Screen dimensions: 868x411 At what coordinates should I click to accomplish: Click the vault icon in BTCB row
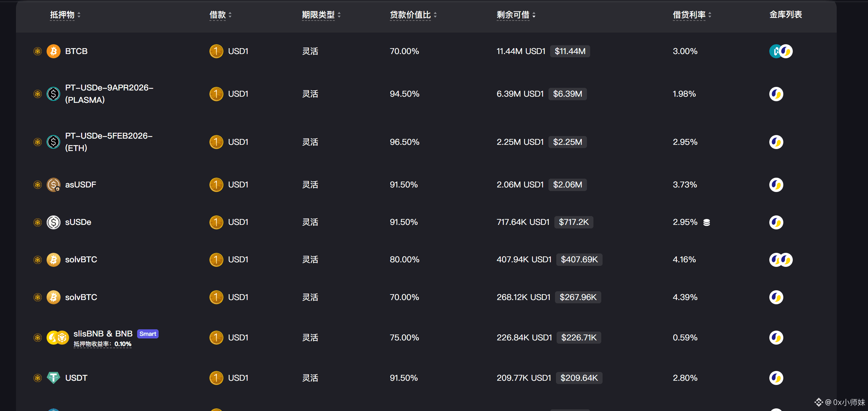(x=780, y=51)
